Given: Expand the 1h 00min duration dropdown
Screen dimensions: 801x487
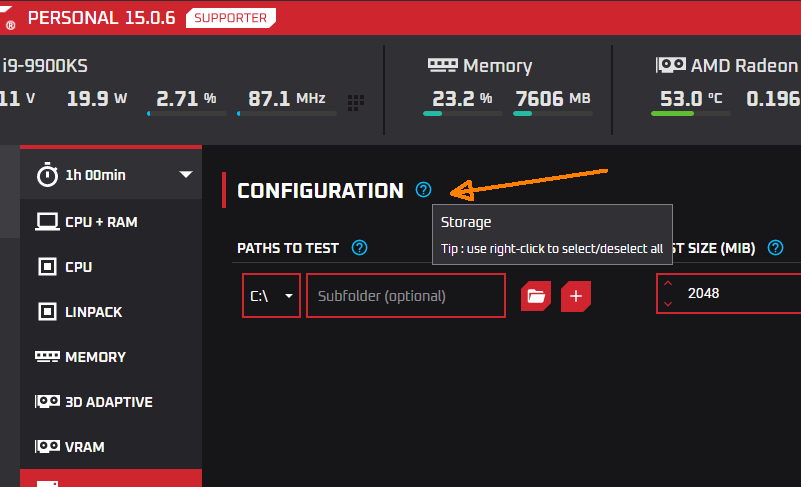Looking at the screenshot, I should click(186, 175).
